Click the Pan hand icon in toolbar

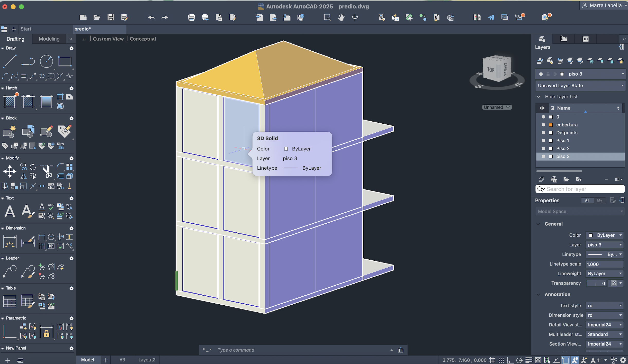[x=341, y=17]
